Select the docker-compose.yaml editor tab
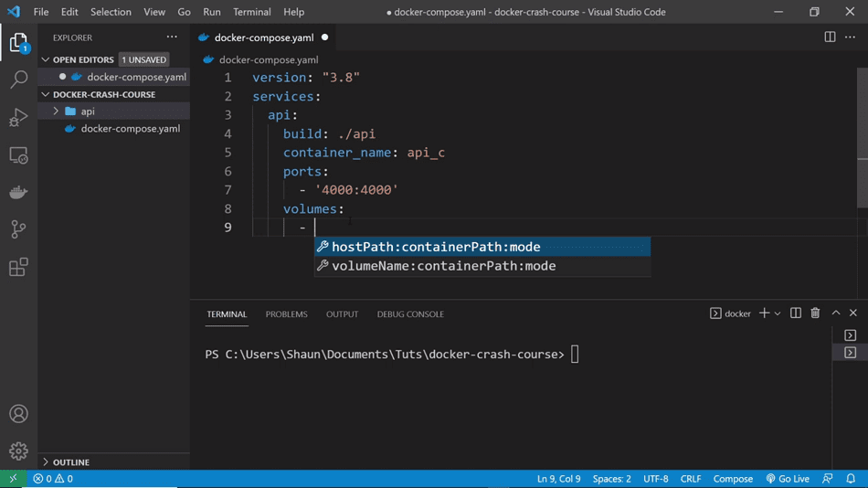Image resolution: width=868 pixels, height=488 pixels. pos(264,37)
